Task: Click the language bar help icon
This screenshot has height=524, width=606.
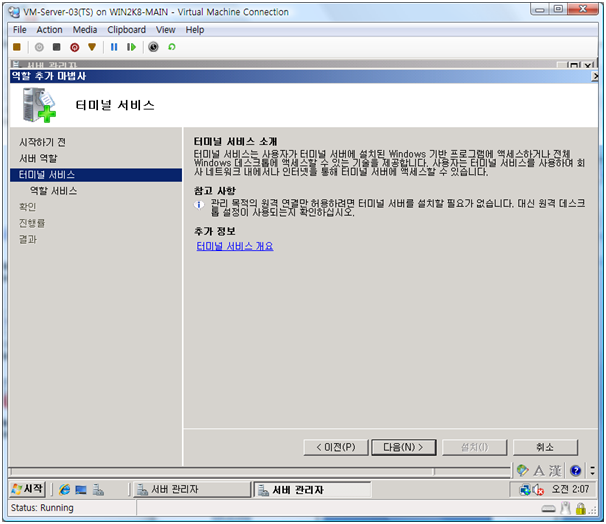Action: pos(575,471)
